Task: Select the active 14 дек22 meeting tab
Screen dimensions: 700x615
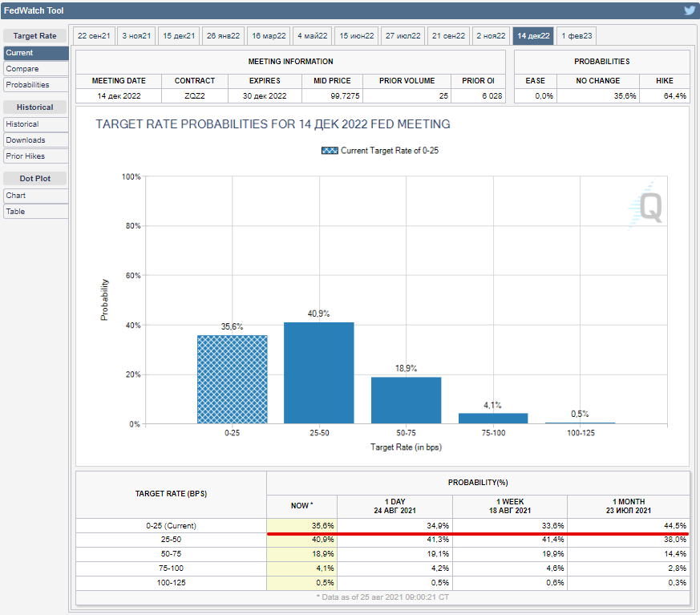Action: (533, 36)
